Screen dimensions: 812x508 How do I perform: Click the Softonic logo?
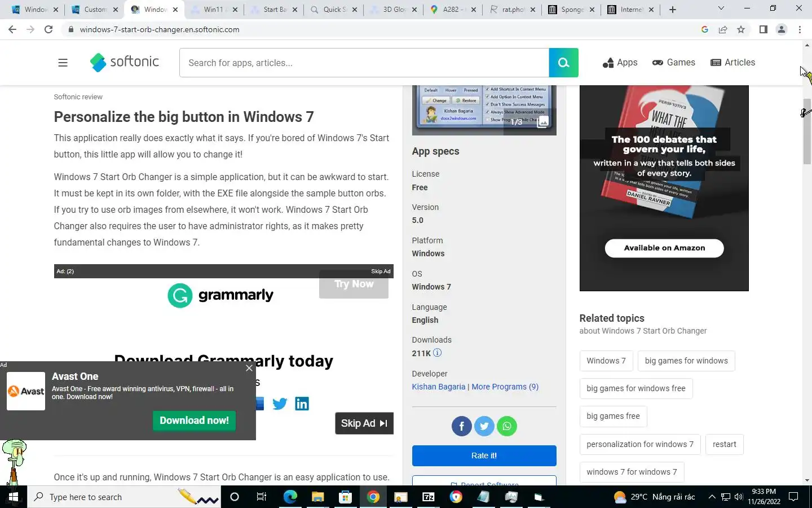[x=125, y=62]
